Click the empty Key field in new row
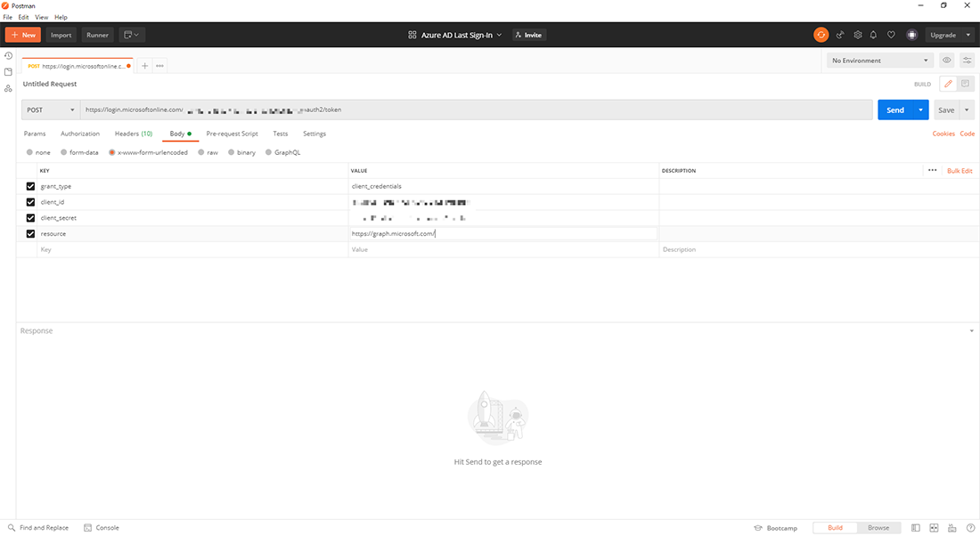The height and width of the screenshot is (536, 980). coord(192,250)
